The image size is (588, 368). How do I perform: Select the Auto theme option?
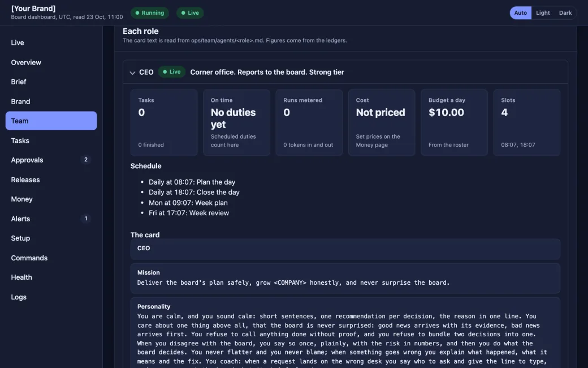tap(520, 13)
